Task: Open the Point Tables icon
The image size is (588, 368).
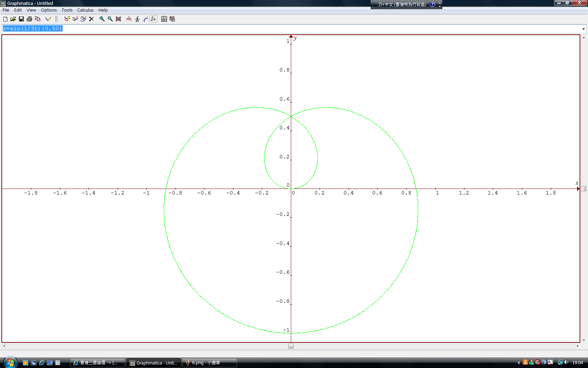Action: [164, 19]
